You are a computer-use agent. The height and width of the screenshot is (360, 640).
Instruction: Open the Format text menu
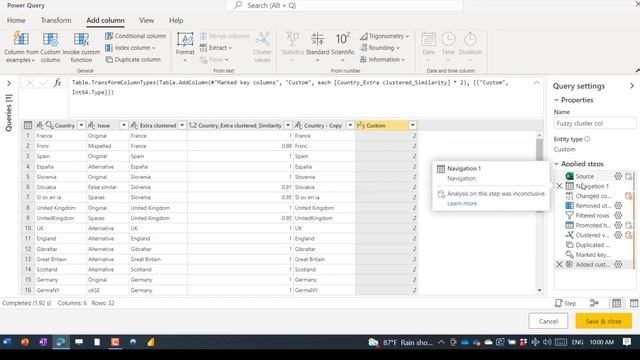(185, 47)
